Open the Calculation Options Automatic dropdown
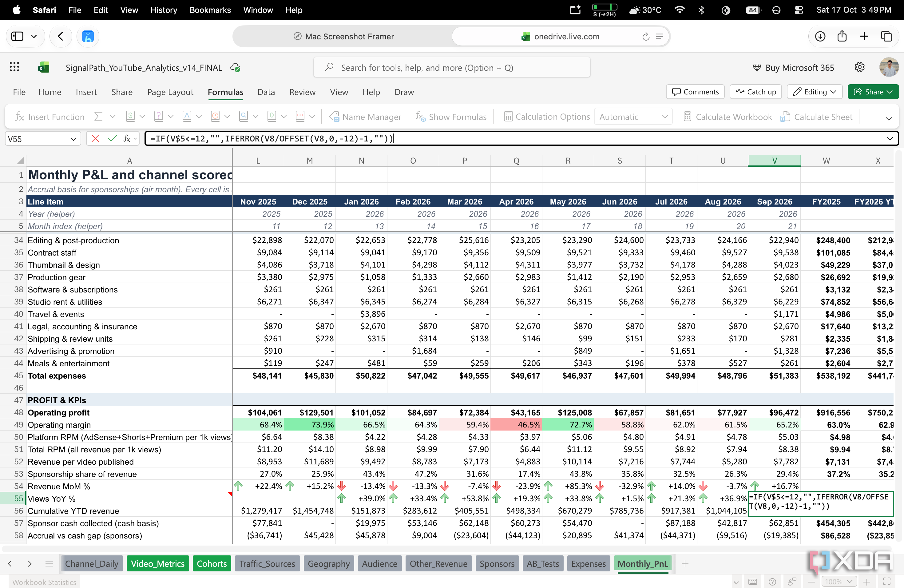 pyautogui.click(x=633, y=117)
